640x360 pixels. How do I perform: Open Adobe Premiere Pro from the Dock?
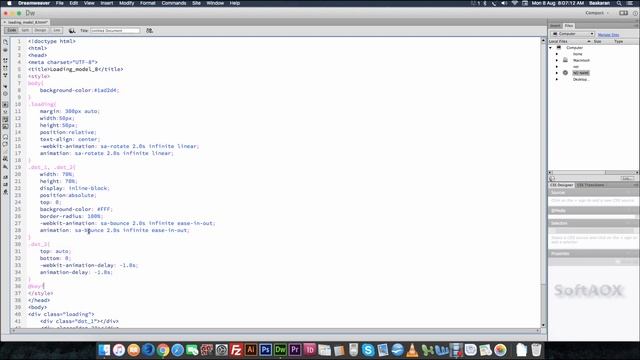tap(295, 350)
